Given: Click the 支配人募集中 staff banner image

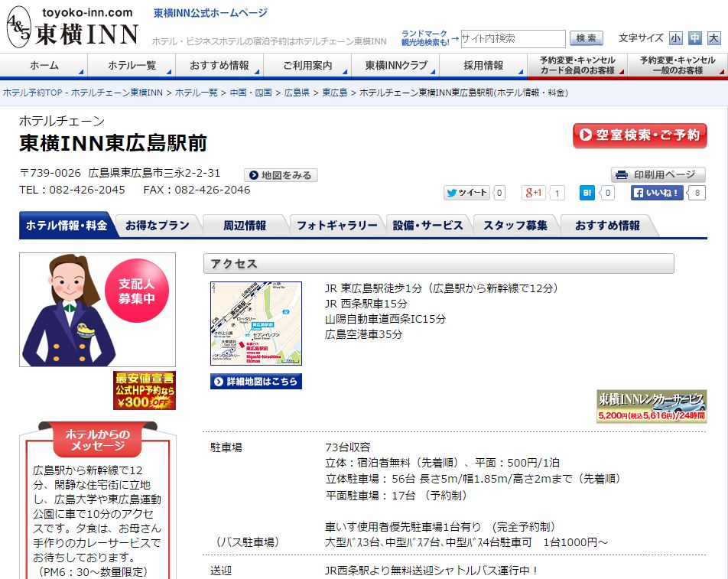Looking at the screenshot, I should (x=98, y=310).
